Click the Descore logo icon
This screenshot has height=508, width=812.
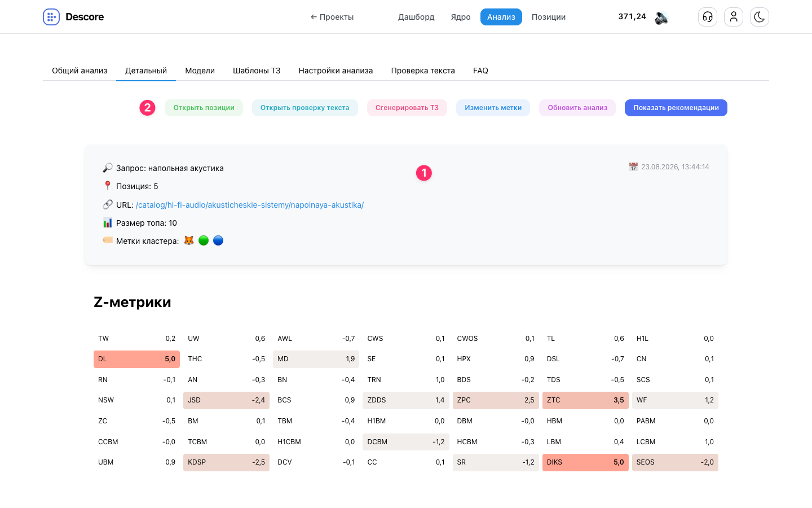51,17
